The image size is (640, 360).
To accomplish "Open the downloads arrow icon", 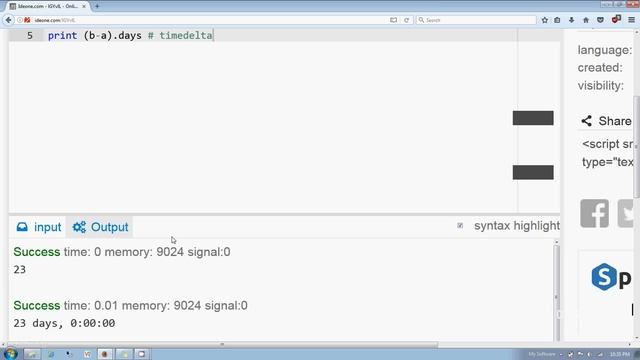I will coord(571,20).
